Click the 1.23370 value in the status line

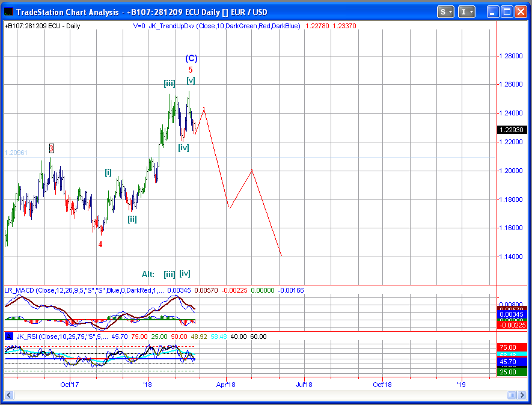[x=344, y=26]
